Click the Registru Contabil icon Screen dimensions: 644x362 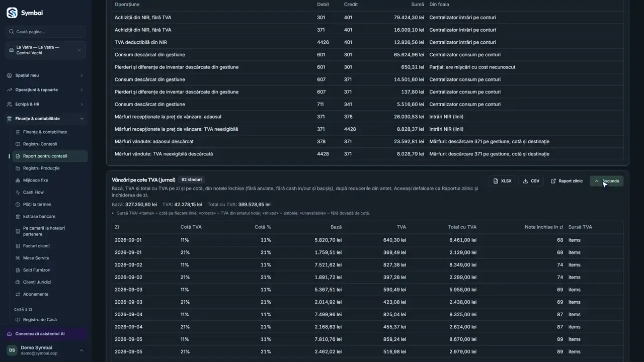[18, 144]
